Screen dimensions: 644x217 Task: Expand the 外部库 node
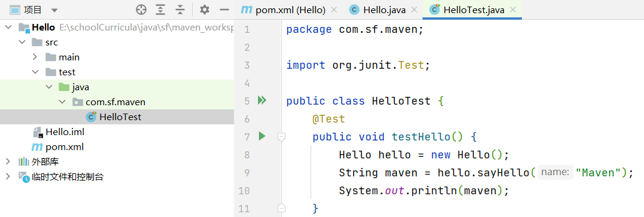[x=8, y=161]
